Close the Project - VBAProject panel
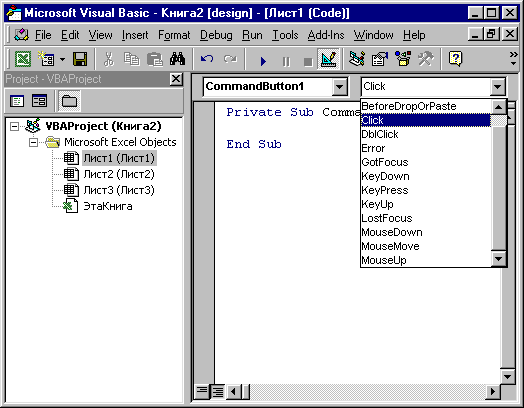524x408 pixels. coord(176,79)
